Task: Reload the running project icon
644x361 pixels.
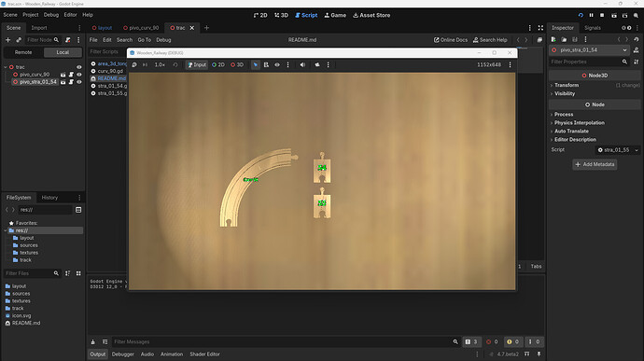Action: tap(581, 15)
